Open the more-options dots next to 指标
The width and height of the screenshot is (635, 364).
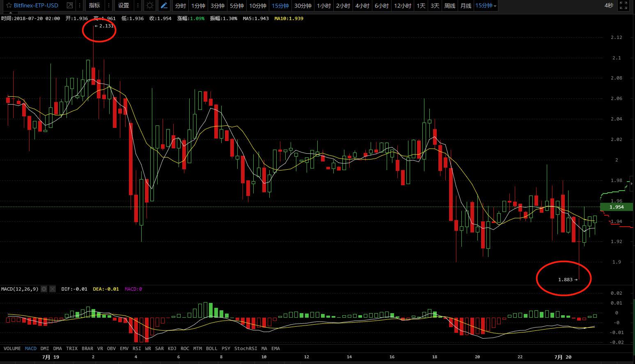coord(108,6)
